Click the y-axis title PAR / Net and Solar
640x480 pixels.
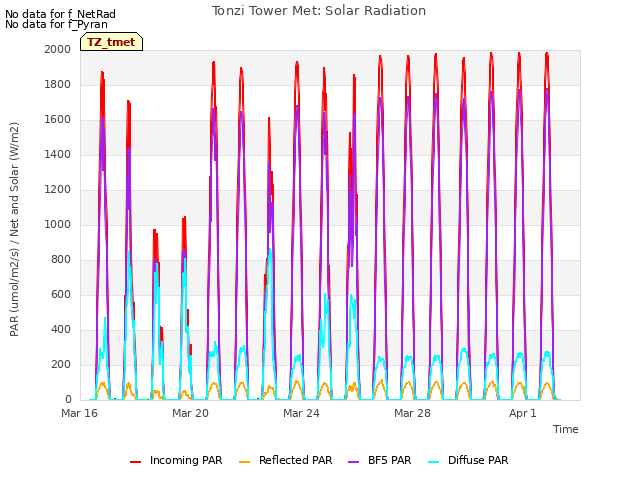tap(14, 229)
